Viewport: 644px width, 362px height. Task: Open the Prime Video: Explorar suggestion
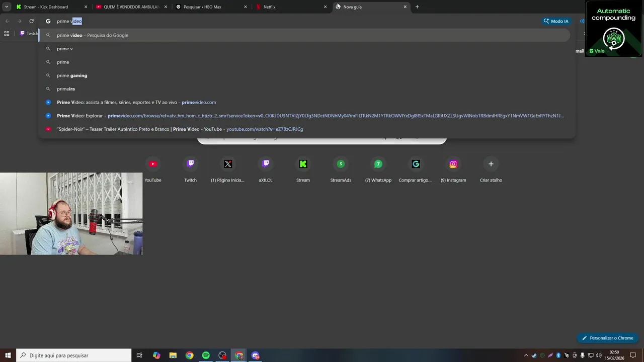click(304, 116)
